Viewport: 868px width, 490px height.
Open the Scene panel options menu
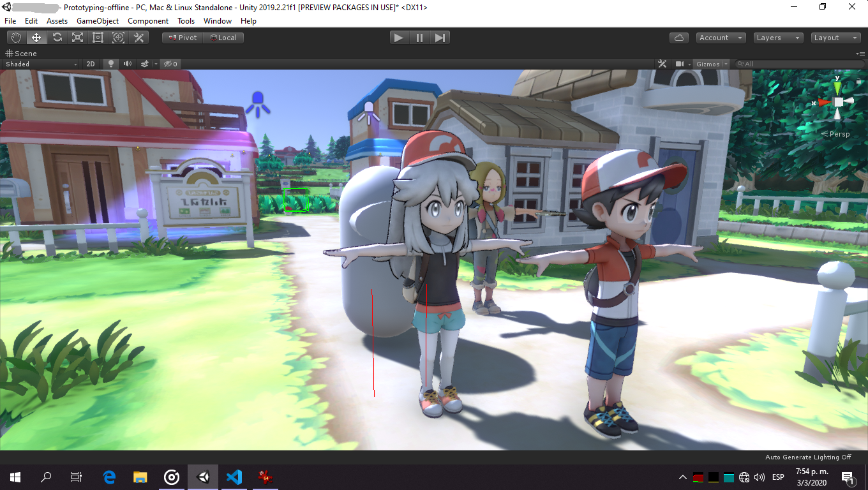coord(862,54)
